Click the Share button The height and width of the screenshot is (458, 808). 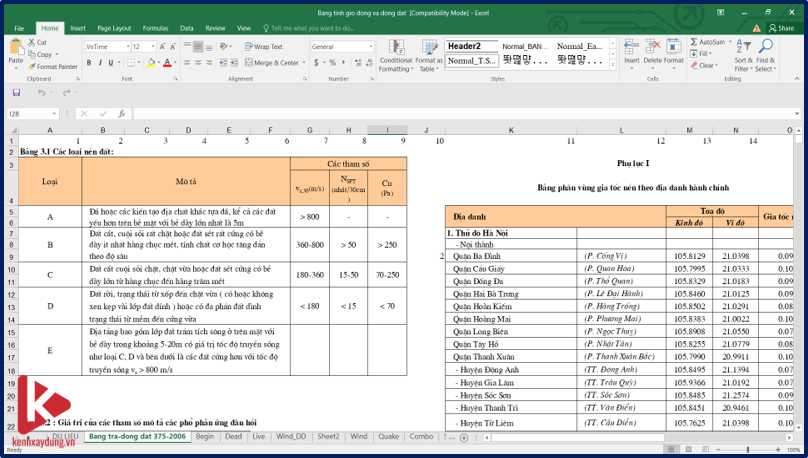tap(779, 28)
